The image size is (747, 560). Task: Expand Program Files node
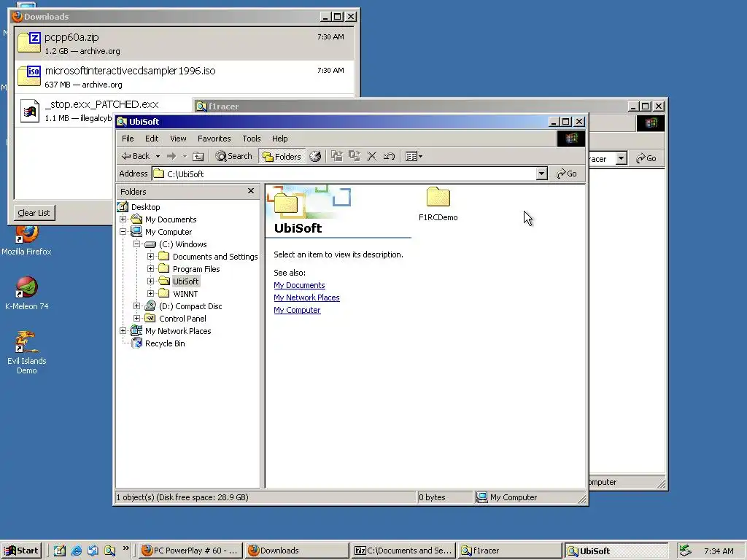click(150, 269)
